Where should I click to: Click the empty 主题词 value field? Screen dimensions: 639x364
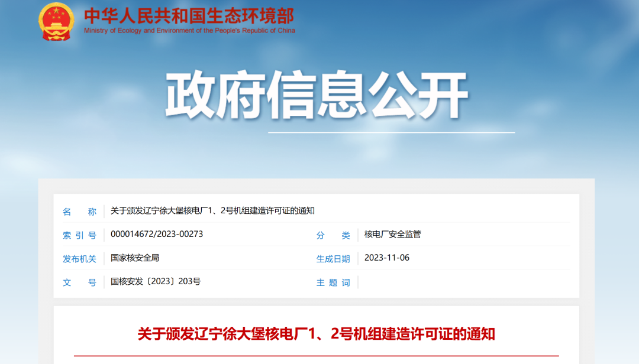pos(461,282)
